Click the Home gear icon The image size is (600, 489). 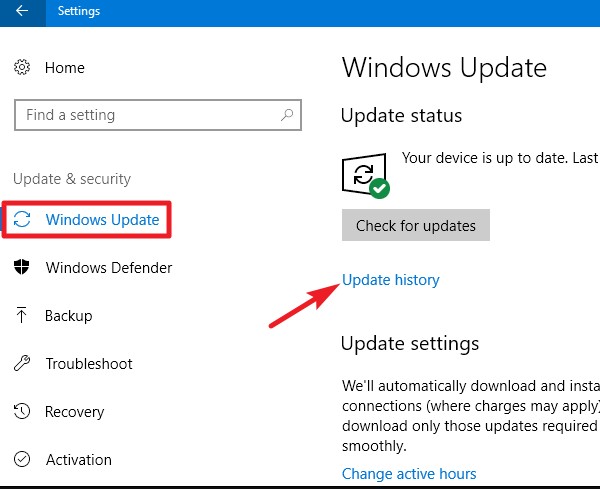(x=22, y=67)
